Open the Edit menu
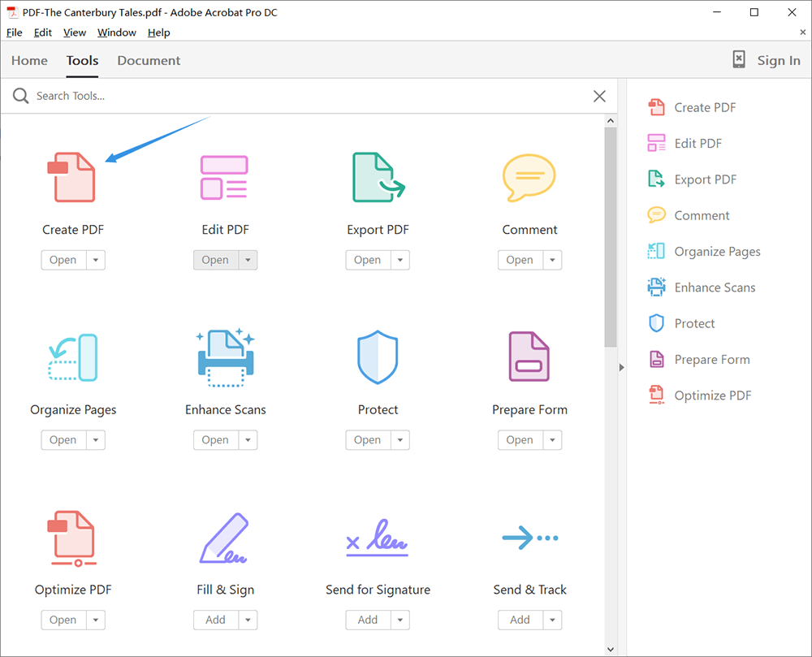 tap(42, 32)
